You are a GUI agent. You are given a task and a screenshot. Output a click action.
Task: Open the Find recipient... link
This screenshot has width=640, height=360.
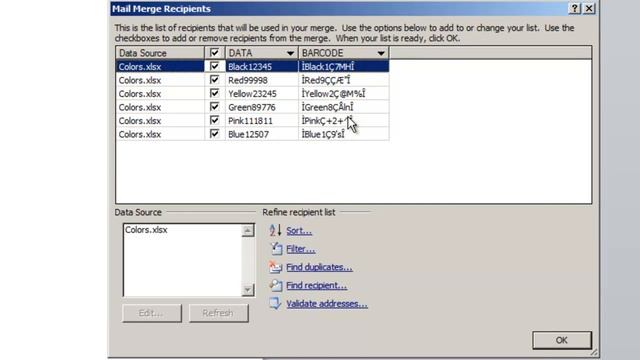(x=317, y=286)
